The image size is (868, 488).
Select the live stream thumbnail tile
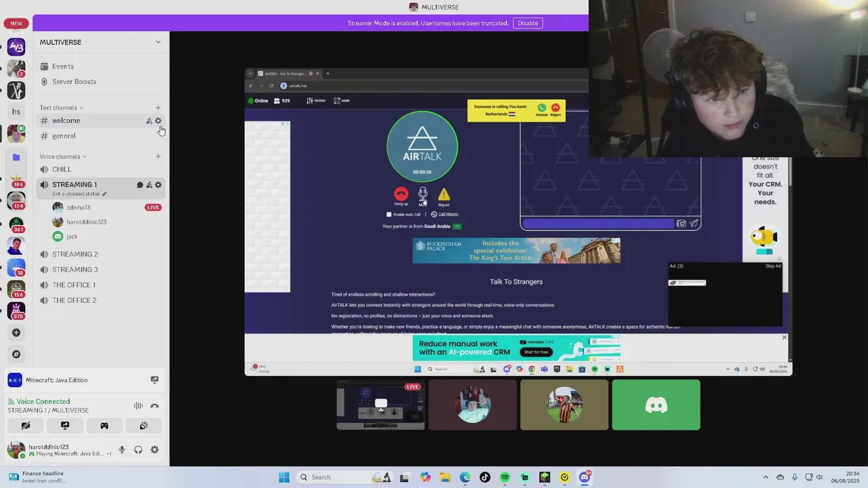coord(380,405)
